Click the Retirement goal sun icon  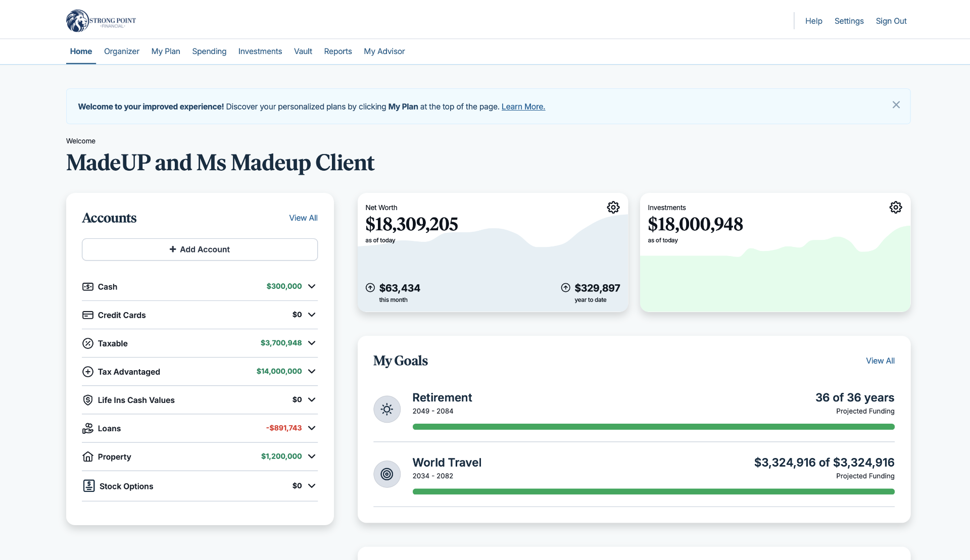pyautogui.click(x=386, y=409)
